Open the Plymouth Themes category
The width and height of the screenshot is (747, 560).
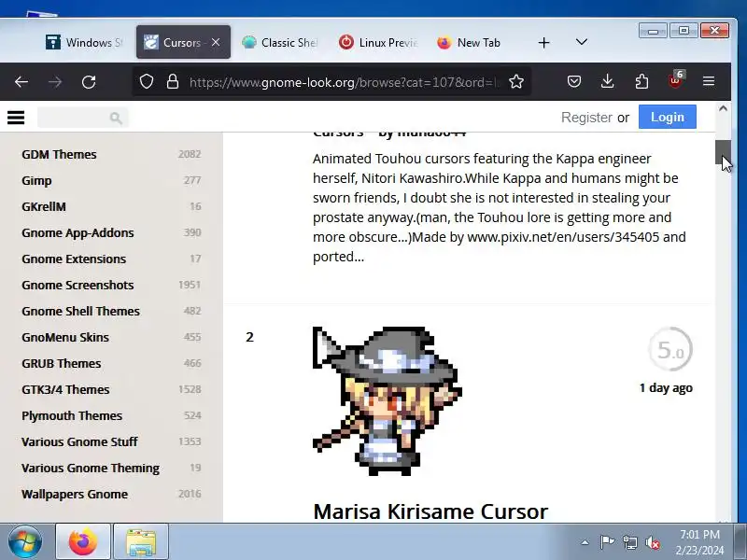tap(72, 415)
